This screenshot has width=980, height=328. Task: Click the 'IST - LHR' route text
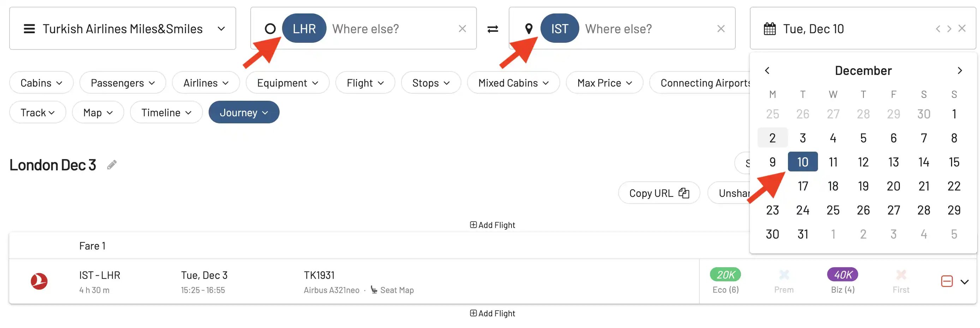click(x=100, y=275)
